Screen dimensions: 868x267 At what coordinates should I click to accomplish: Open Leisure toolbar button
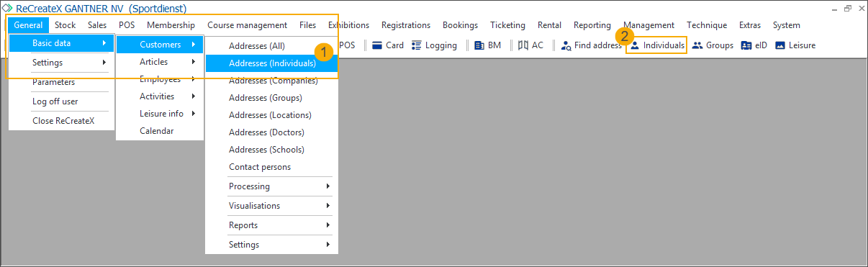[x=795, y=45]
